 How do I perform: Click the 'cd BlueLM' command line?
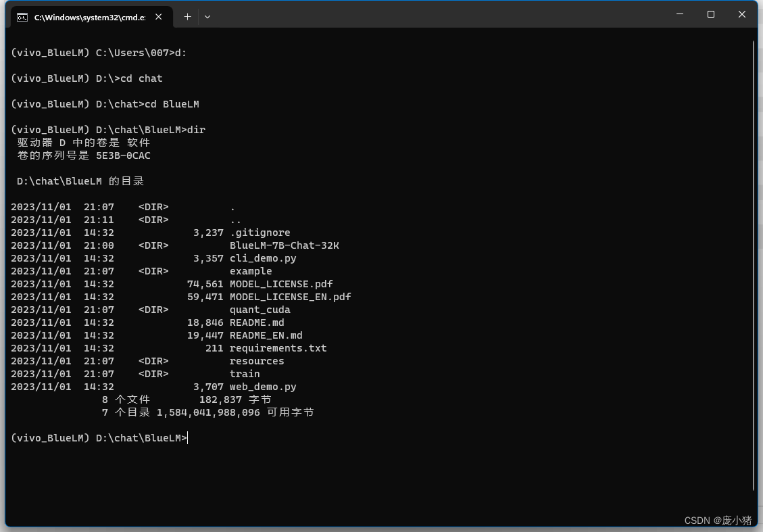click(105, 104)
